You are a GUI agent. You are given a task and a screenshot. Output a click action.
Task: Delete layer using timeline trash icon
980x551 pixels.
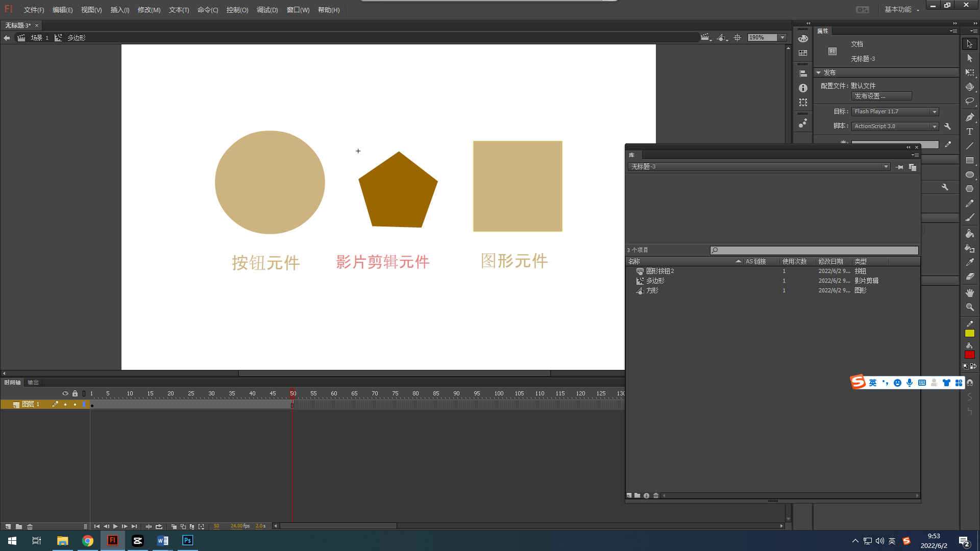(30, 527)
